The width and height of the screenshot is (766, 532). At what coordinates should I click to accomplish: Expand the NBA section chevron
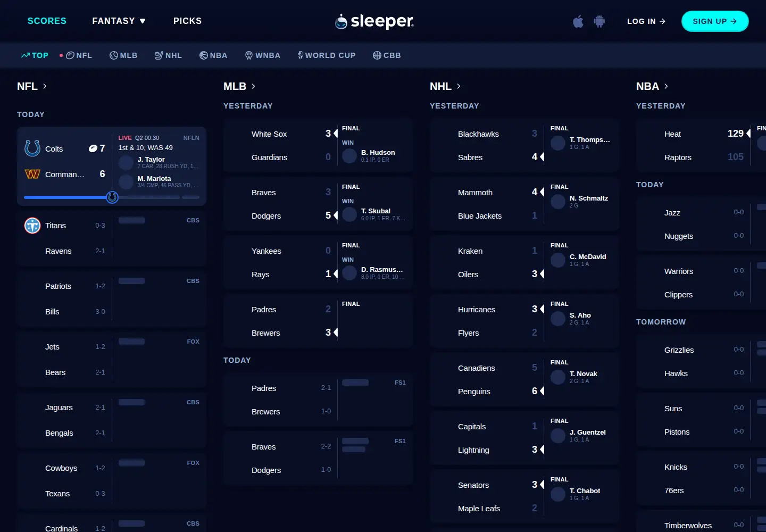click(666, 86)
